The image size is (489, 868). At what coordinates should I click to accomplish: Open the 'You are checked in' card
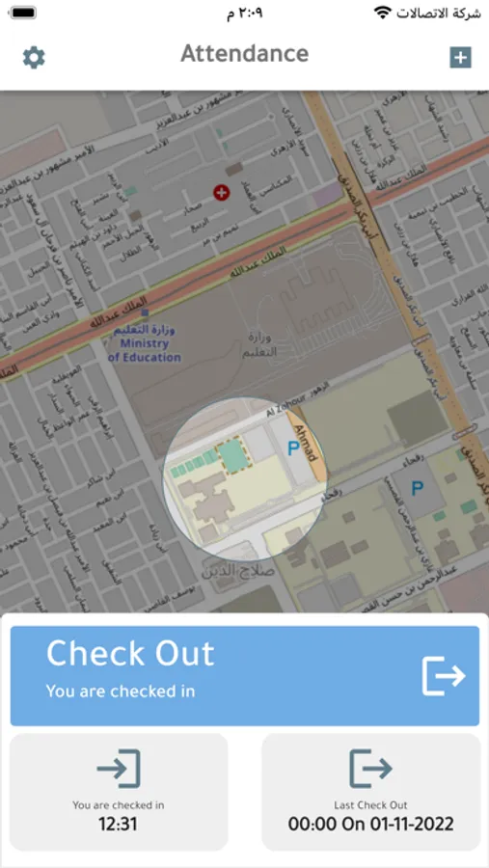119,792
